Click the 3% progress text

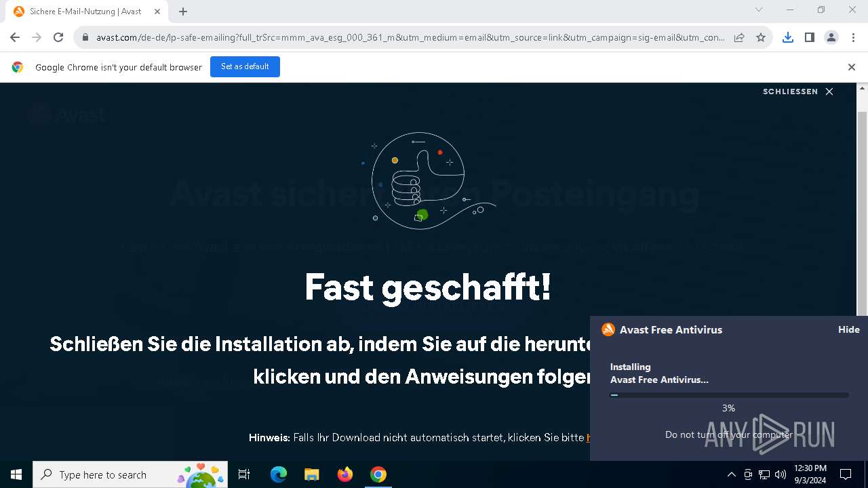729,408
